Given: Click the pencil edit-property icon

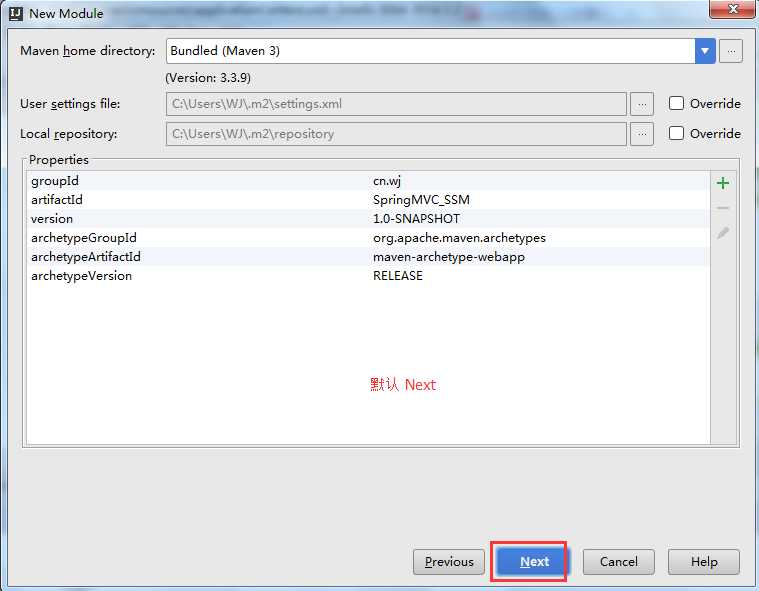Looking at the screenshot, I should coord(723,233).
